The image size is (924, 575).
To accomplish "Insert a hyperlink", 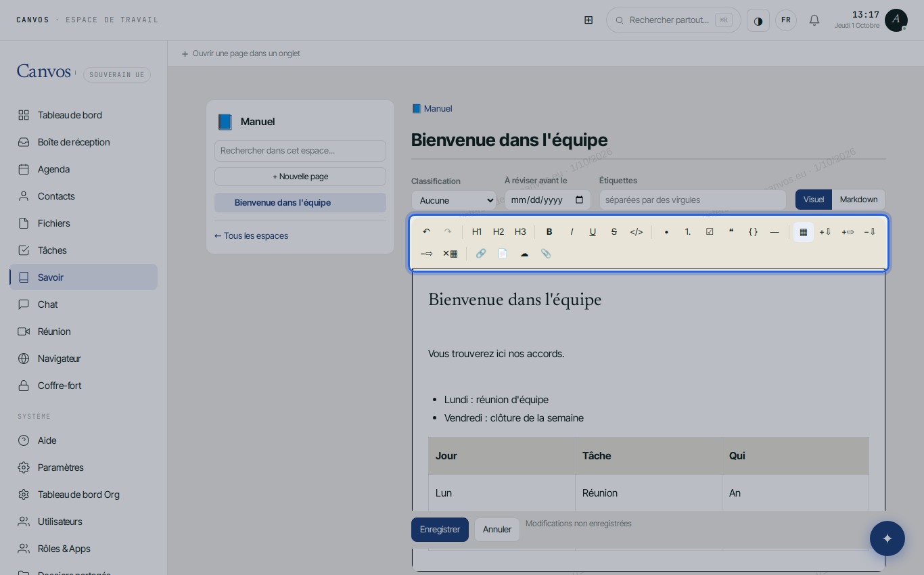I will tap(481, 254).
